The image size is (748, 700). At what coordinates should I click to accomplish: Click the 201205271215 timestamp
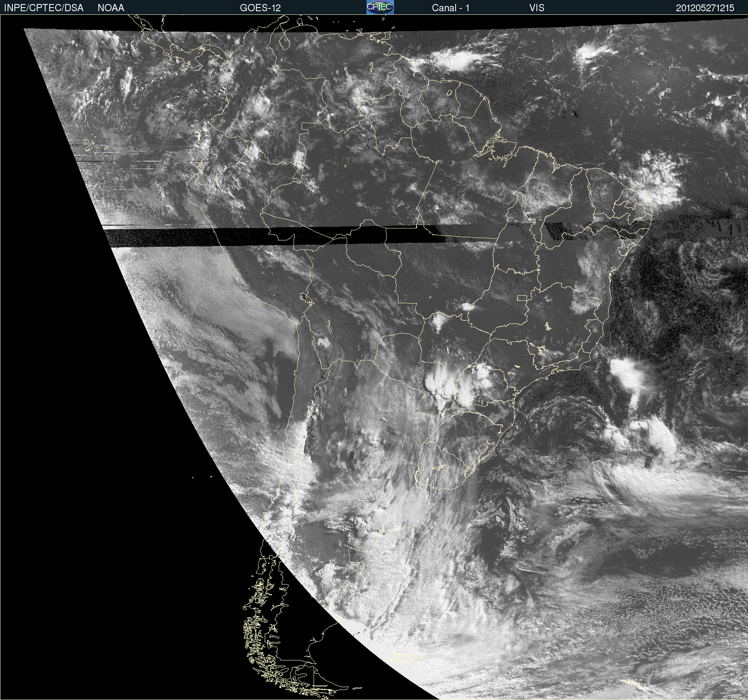(x=705, y=8)
